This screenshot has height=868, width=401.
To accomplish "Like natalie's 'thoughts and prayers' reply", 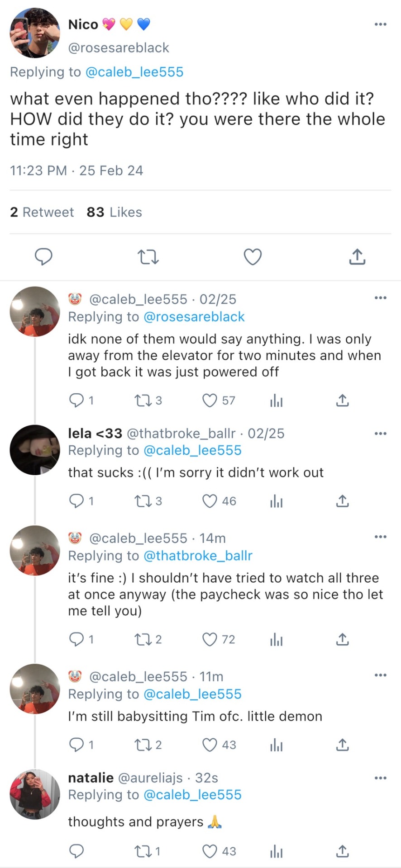I will (210, 852).
